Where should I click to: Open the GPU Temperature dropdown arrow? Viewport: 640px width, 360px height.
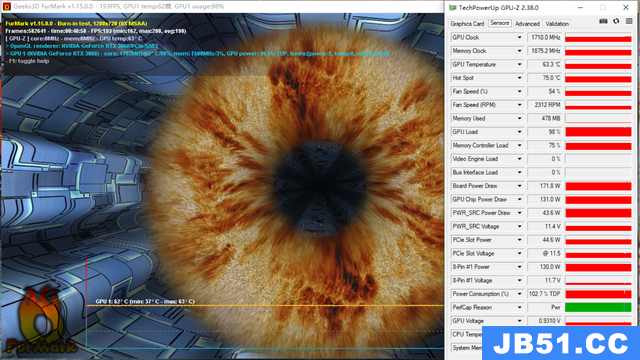[519, 64]
